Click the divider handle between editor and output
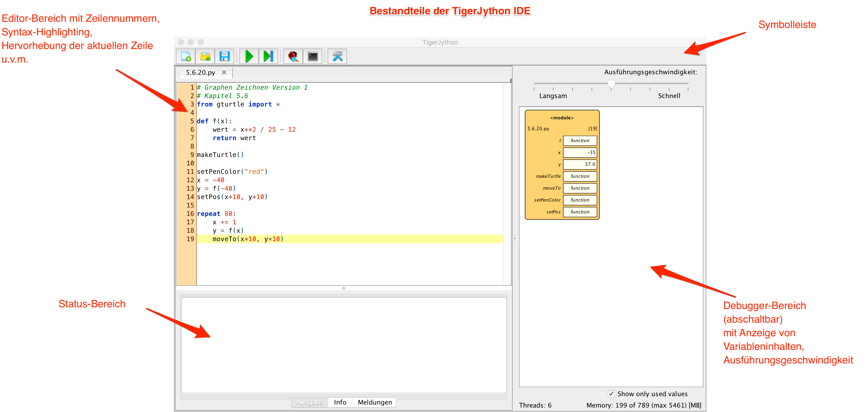The height and width of the screenshot is (412, 868). point(344,288)
